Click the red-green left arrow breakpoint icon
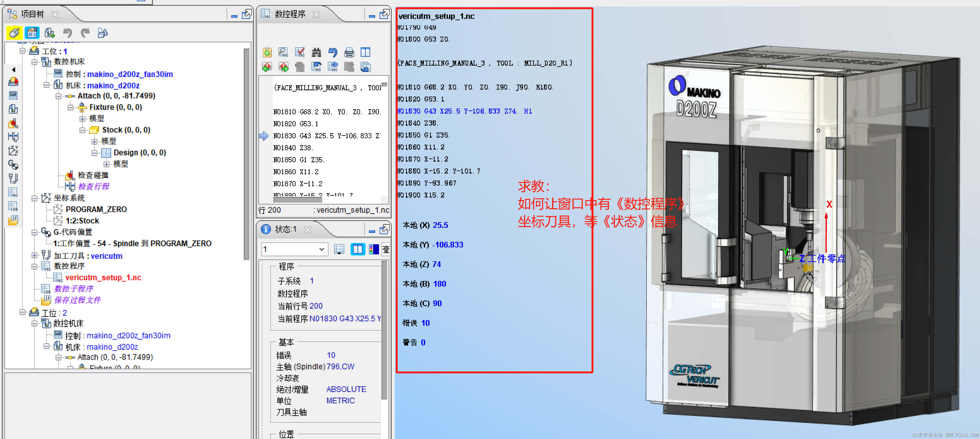This screenshot has width=980, height=439. (267, 67)
